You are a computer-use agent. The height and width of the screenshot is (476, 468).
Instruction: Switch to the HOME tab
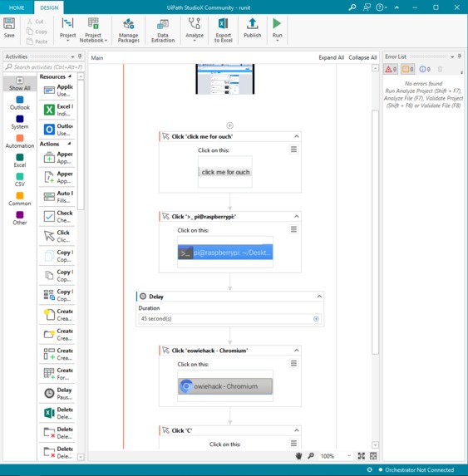coord(17,7)
